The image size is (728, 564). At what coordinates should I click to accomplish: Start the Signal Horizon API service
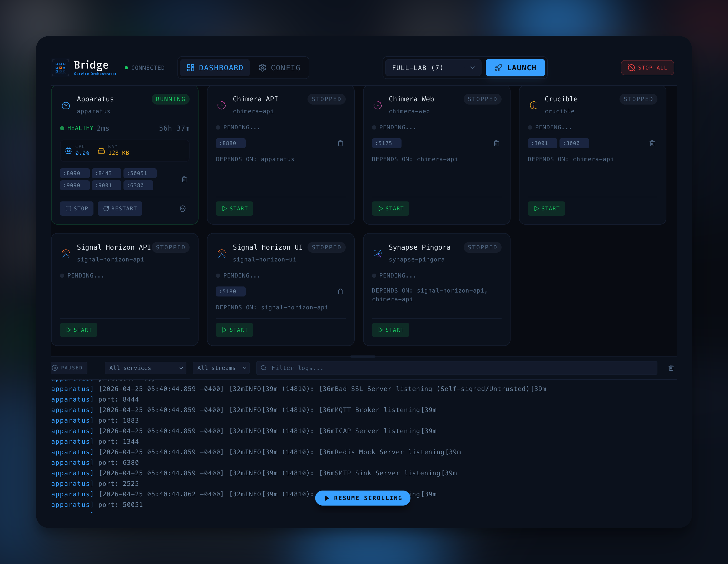tap(78, 330)
